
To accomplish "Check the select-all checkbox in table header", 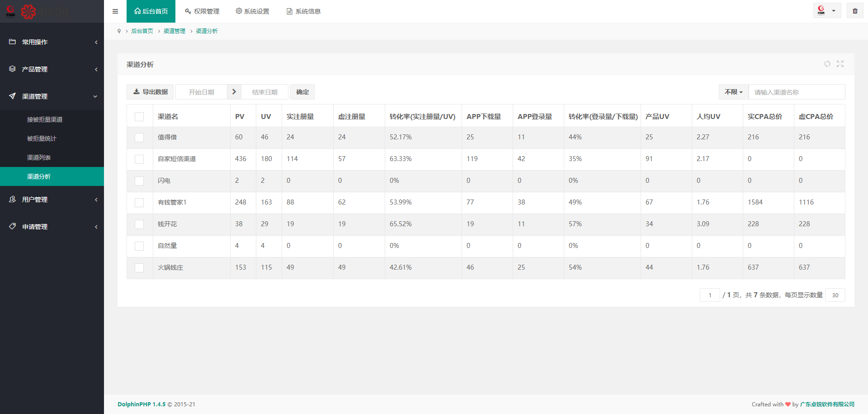I will coord(139,117).
